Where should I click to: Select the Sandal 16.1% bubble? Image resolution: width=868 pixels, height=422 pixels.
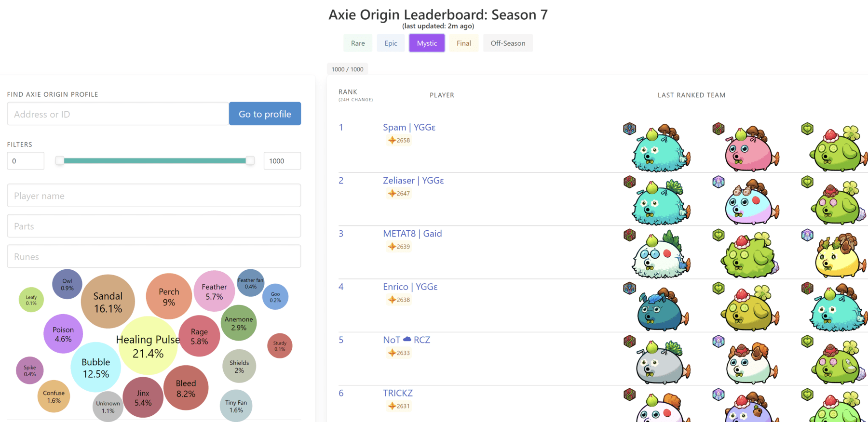[x=108, y=302]
